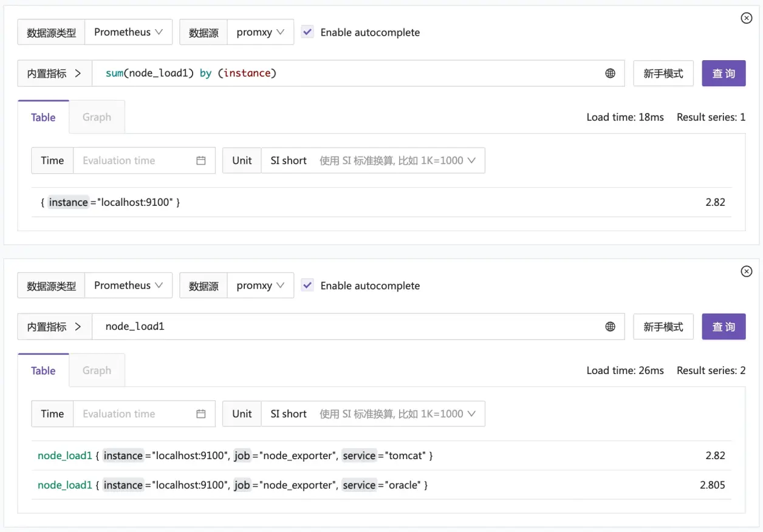Screen dimensions: 763x532
Task: Click the Time label in the first panel
Action: point(52,160)
